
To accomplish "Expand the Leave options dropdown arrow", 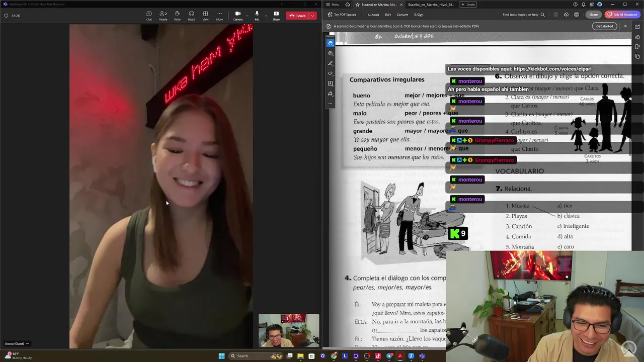I will click(x=313, y=16).
